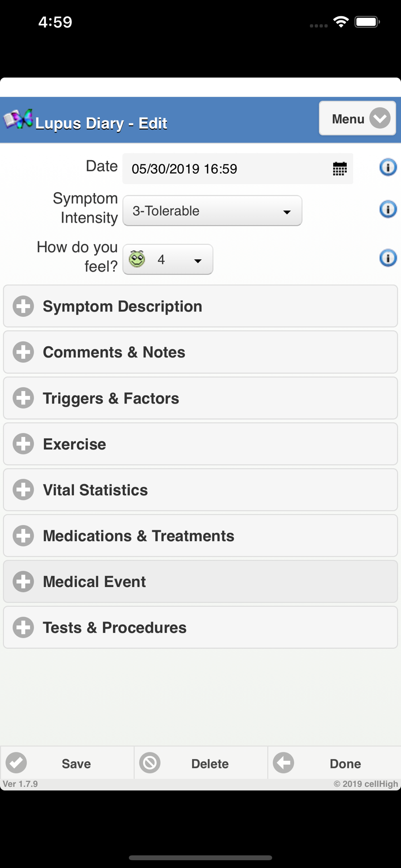Open the Menu dropdown button
401x868 pixels.
358,118
